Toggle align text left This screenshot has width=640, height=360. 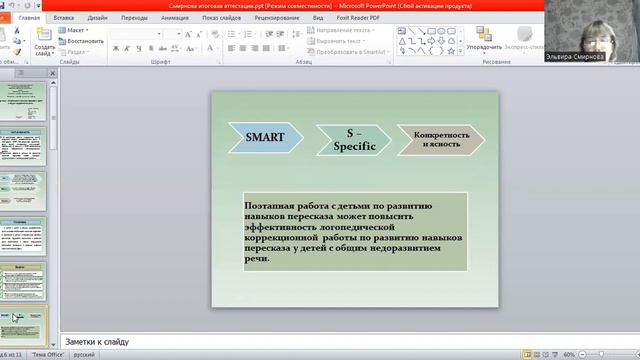tap(231, 48)
